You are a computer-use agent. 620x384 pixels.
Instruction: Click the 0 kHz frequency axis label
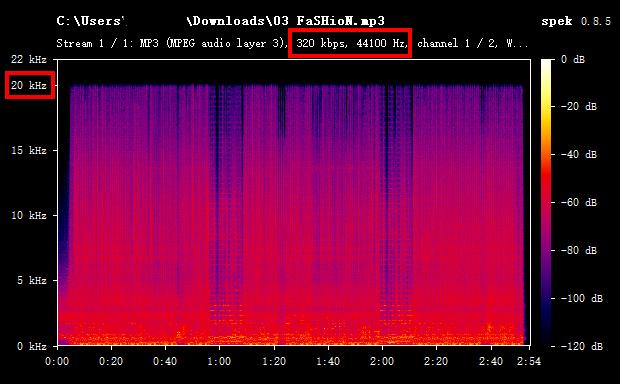[x=32, y=346]
